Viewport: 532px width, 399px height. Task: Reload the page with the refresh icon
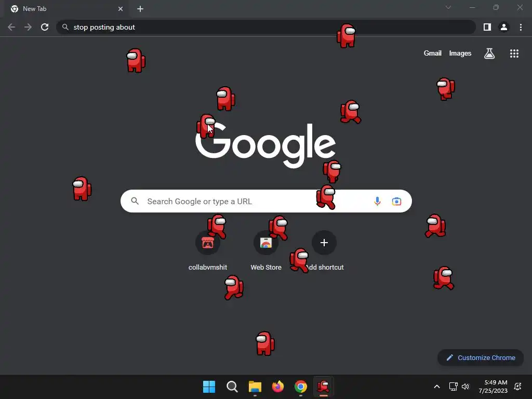(x=45, y=27)
